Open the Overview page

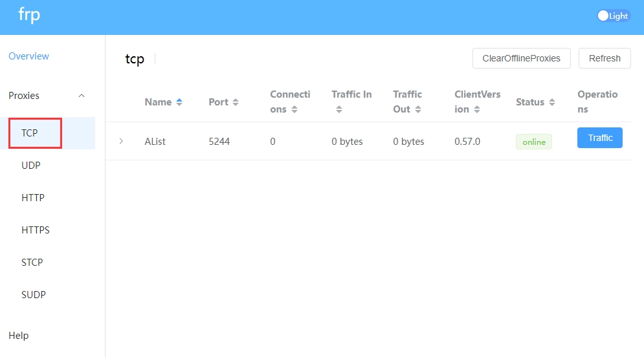coord(28,56)
